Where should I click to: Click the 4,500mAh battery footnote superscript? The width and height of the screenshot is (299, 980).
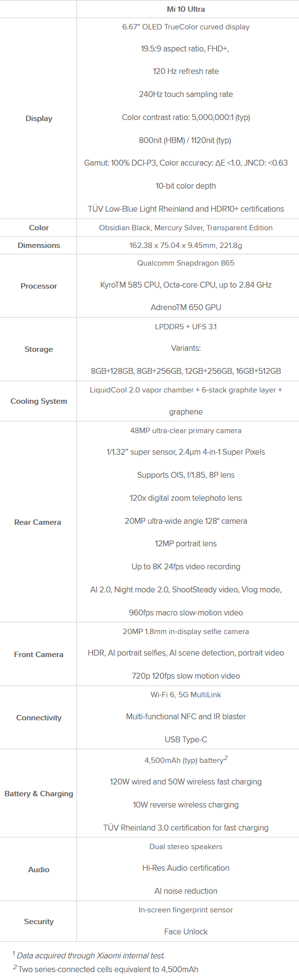point(226,758)
